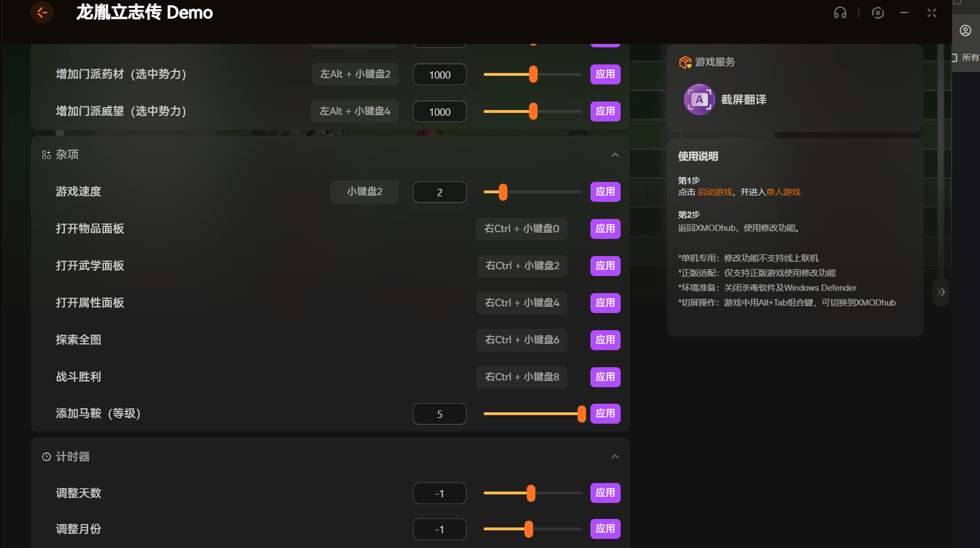Click the 调整天数 value input field
Viewport: 980px width, 548px height.
click(x=439, y=493)
